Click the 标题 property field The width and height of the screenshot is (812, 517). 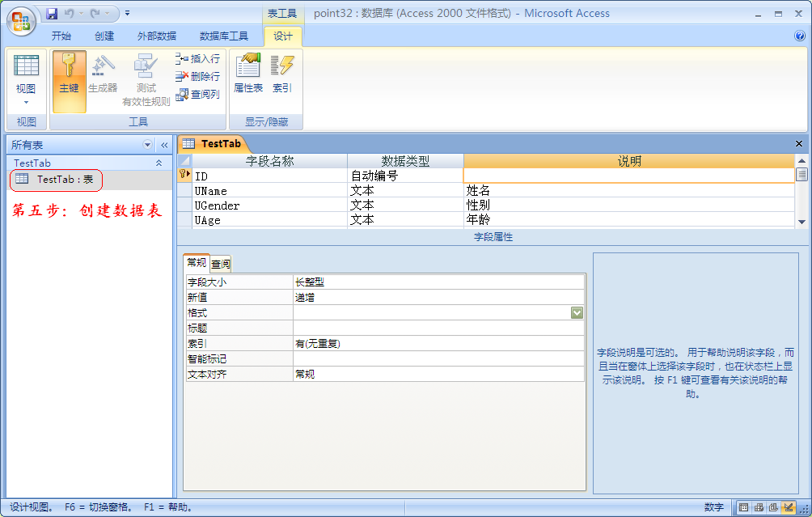[x=438, y=328]
